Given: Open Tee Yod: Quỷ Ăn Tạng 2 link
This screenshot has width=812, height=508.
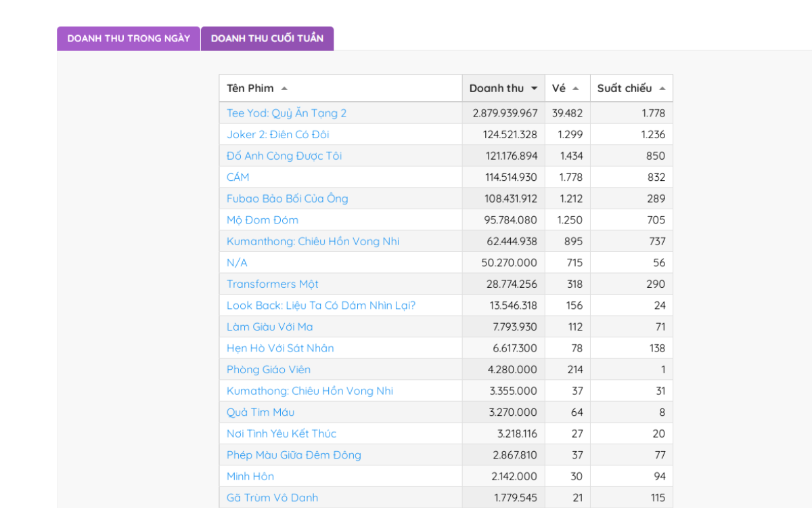Looking at the screenshot, I should click(x=286, y=113).
